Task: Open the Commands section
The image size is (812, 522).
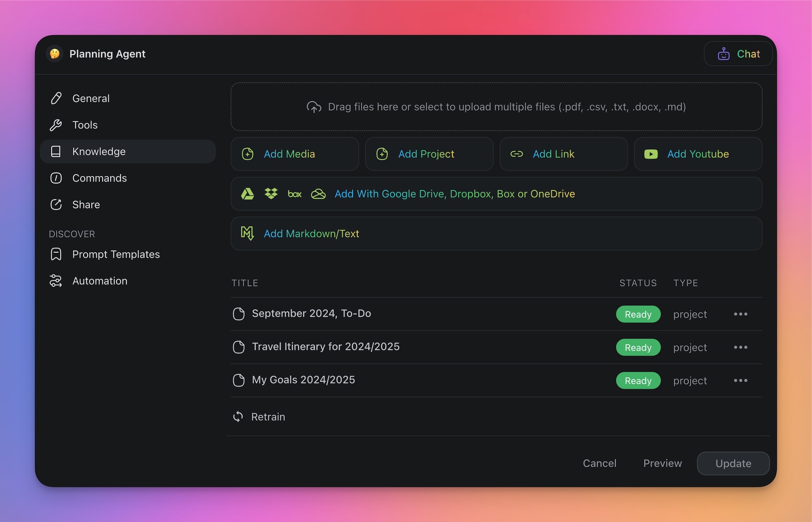Action: click(100, 178)
